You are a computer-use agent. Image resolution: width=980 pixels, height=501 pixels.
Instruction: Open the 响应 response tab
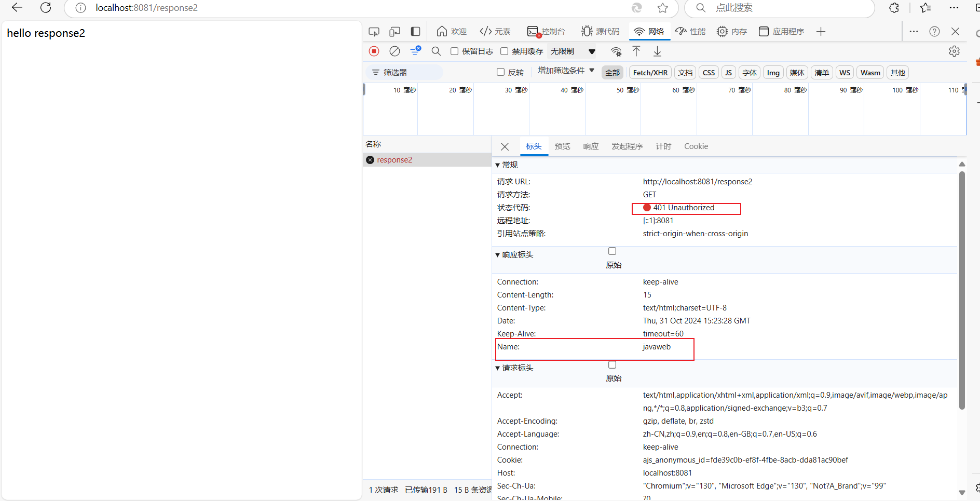coord(591,146)
